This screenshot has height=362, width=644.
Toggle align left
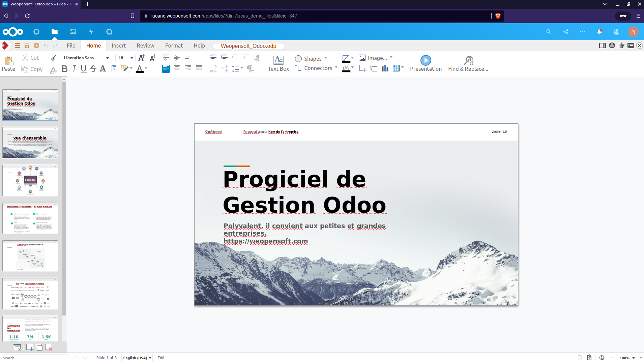click(166, 69)
